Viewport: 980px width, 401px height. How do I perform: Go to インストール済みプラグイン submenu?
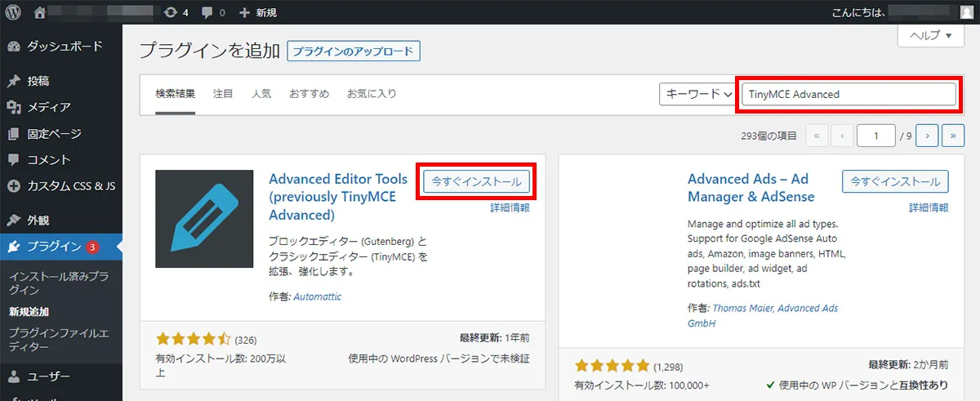tap(59, 283)
